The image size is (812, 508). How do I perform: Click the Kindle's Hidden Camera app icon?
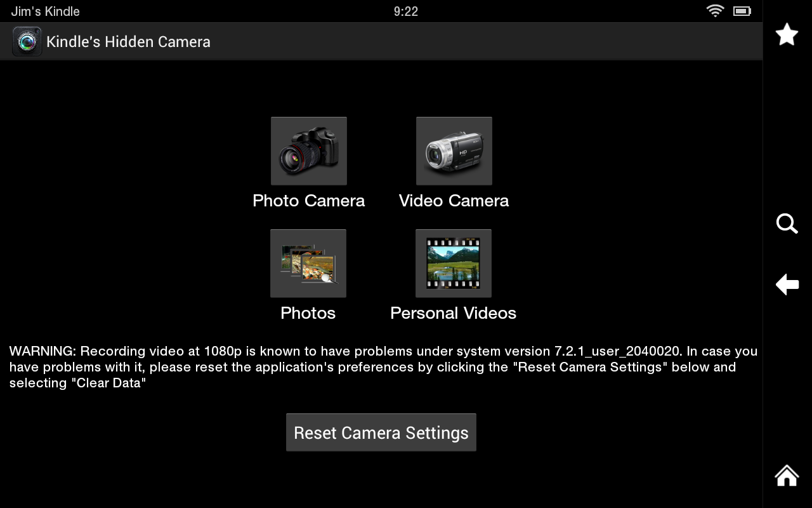[26, 41]
